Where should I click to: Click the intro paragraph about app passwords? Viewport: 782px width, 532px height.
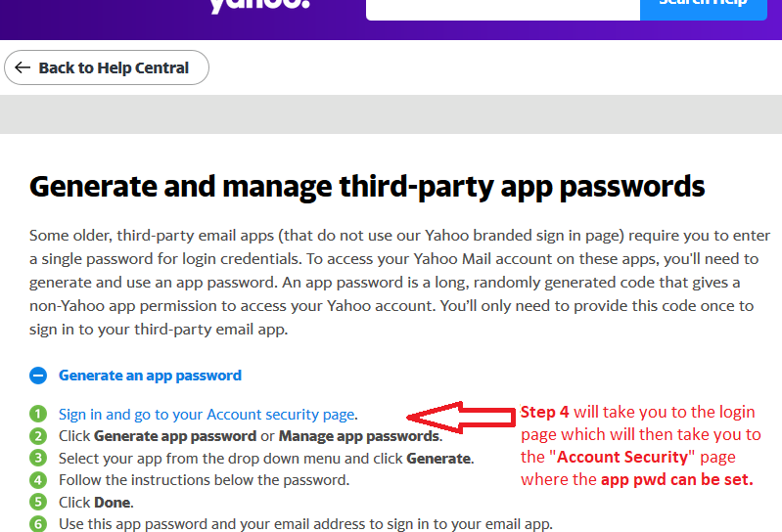[399, 282]
